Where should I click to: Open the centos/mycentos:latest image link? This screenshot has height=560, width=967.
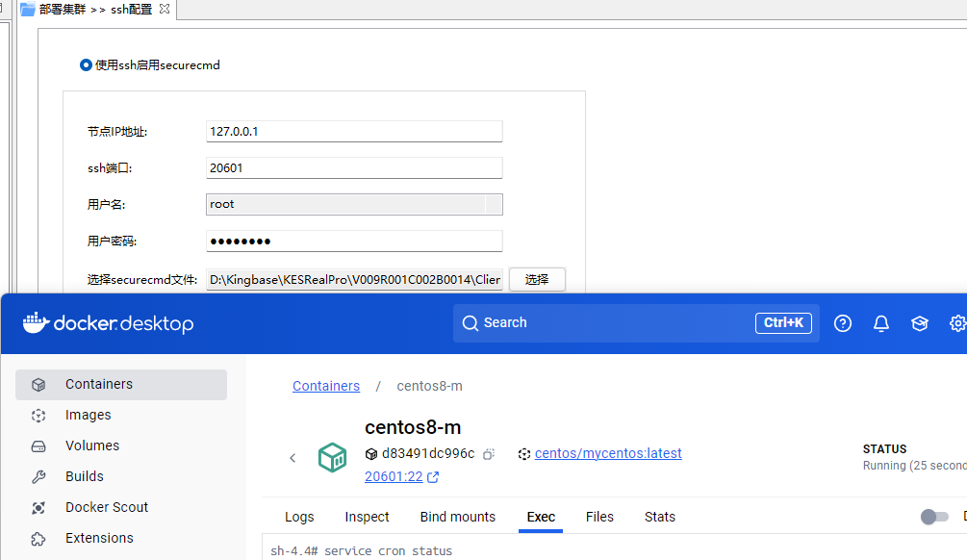coord(608,453)
